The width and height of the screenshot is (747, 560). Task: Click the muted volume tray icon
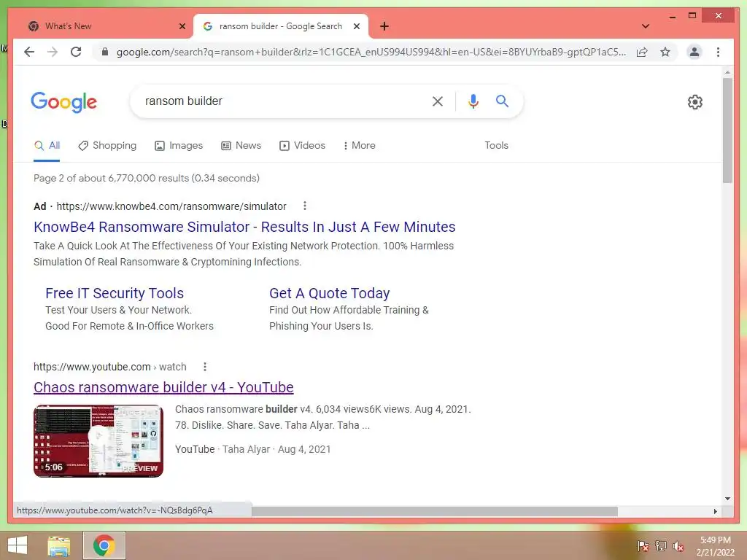tap(678, 546)
